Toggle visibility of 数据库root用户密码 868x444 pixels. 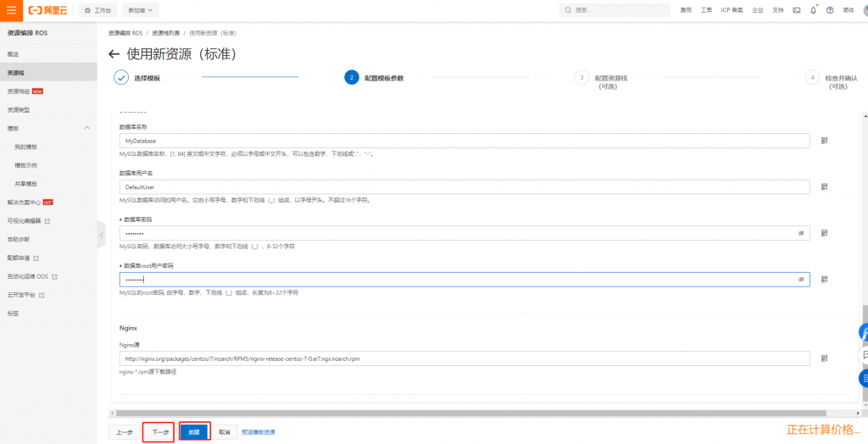(800, 280)
